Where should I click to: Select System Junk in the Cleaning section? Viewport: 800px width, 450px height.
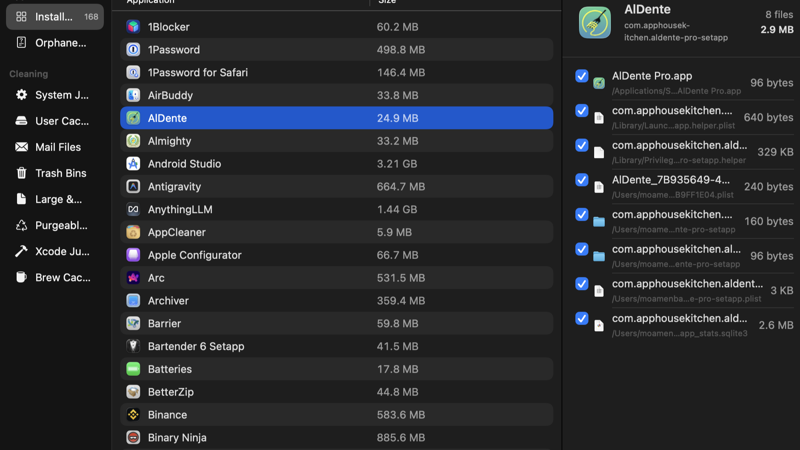[55, 95]
